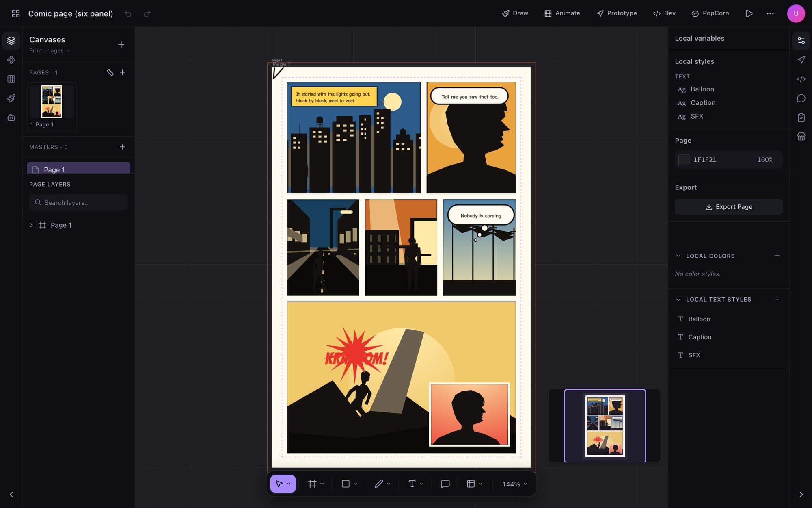Image resolution: width=812 pixels, height=508 pixels.
Task: Open the text tool dropdown arrow
Action: click(422, 484)
